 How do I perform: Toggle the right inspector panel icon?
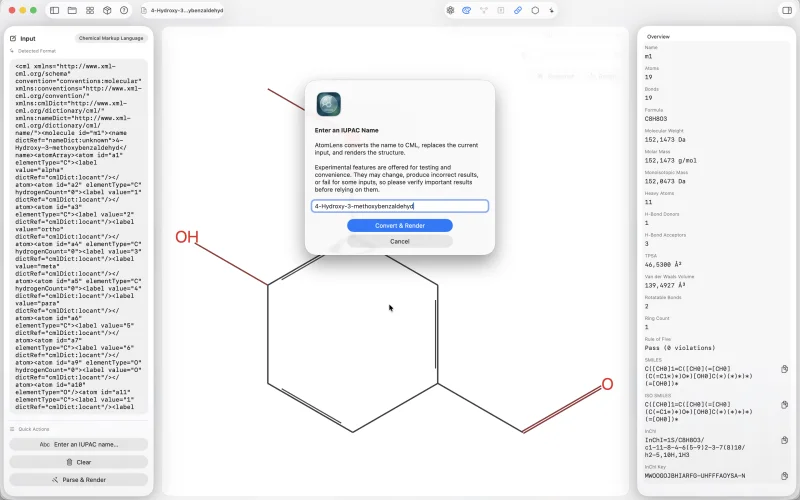(x=787, y=10)
